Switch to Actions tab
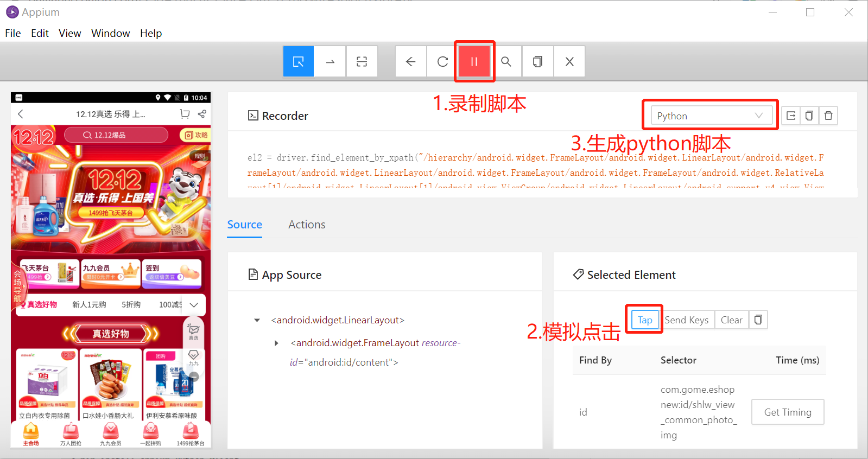 pos(307,225)
